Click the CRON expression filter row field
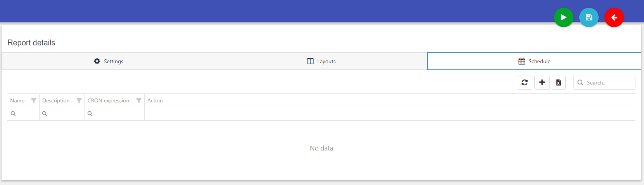Image resolution: width=644 pixels, height=185 pixels. tap(114, 114)
